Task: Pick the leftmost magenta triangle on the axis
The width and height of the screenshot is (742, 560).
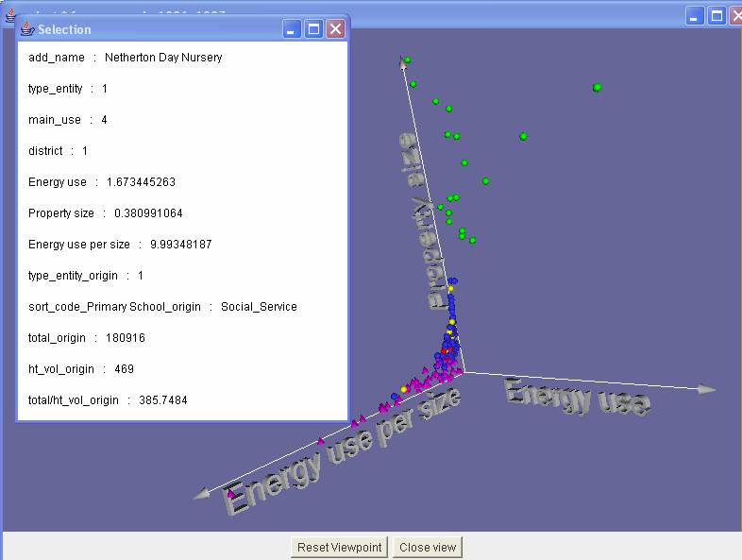Action: click(x=230, y=492)
